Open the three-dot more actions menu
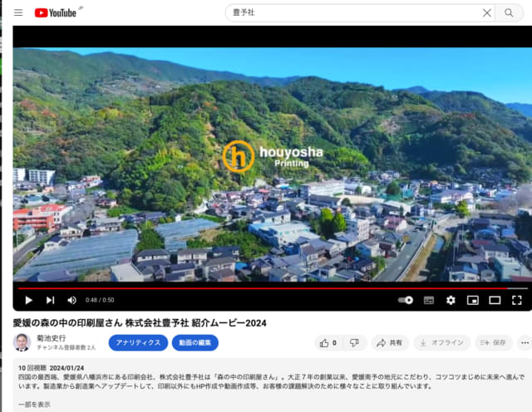 pos(525,343)
